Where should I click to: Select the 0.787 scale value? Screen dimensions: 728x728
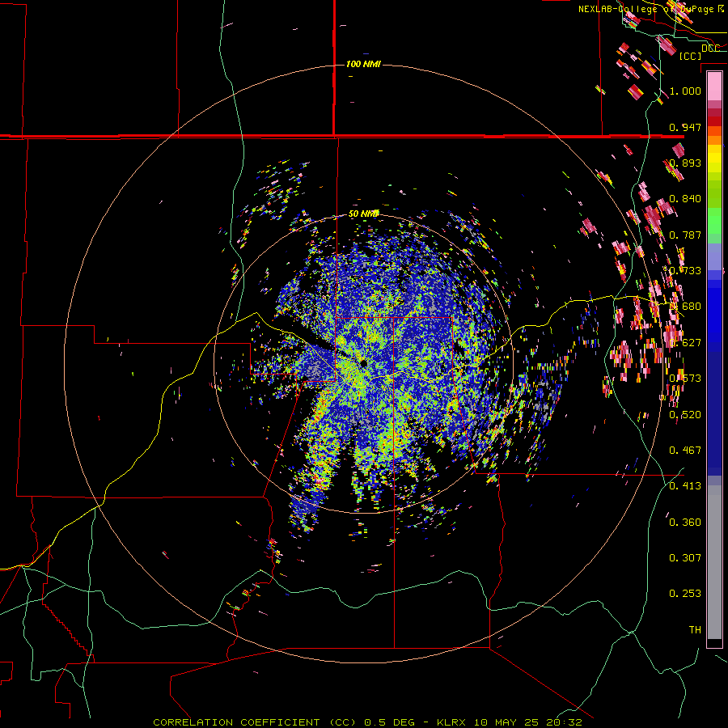coord(685,235)
